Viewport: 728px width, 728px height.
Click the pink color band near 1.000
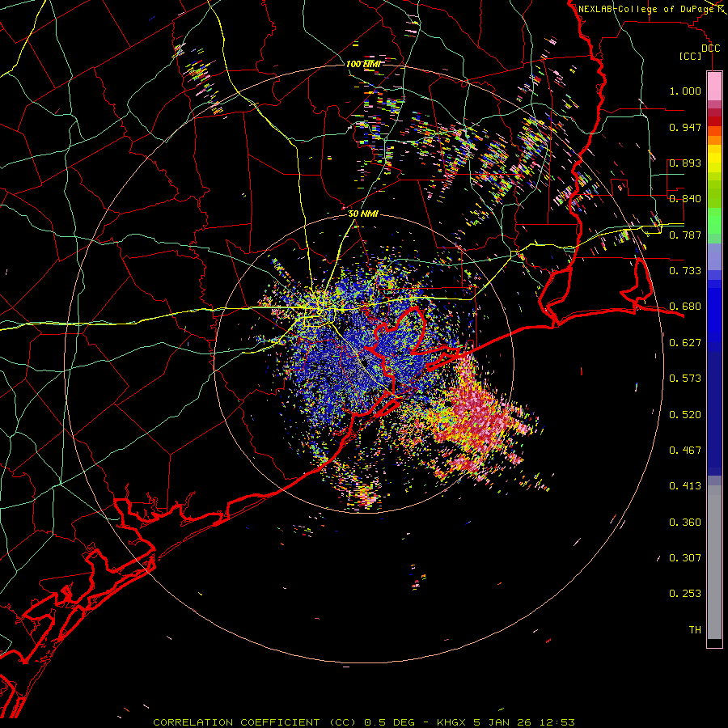click(x=714, y=87)
